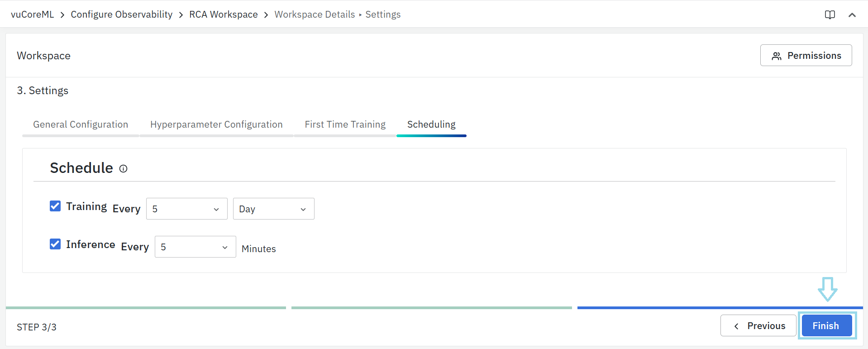Screen dimensions: 868x349
Task: Collapse the header with the up chevron
Action: click(x=852, y=15)
